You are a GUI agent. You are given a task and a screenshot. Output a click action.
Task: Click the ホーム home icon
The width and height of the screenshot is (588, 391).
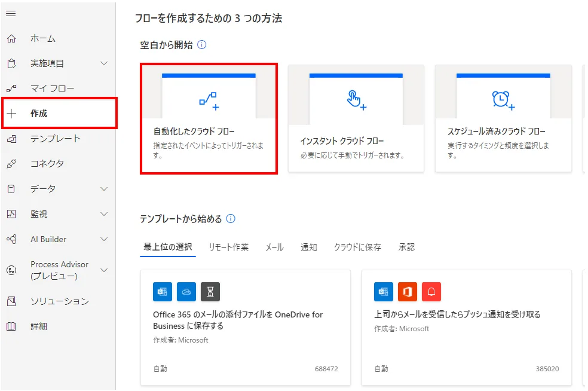tap(11, 39)
